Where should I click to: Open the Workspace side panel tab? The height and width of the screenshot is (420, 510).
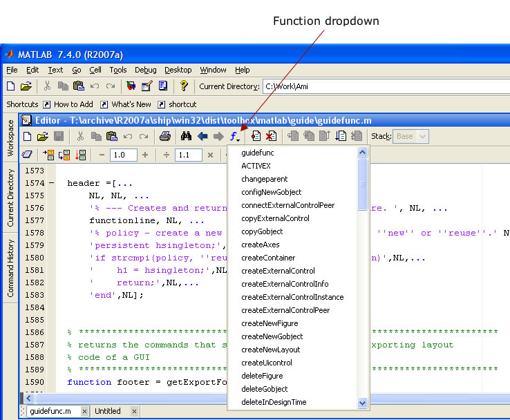point(10,137)
